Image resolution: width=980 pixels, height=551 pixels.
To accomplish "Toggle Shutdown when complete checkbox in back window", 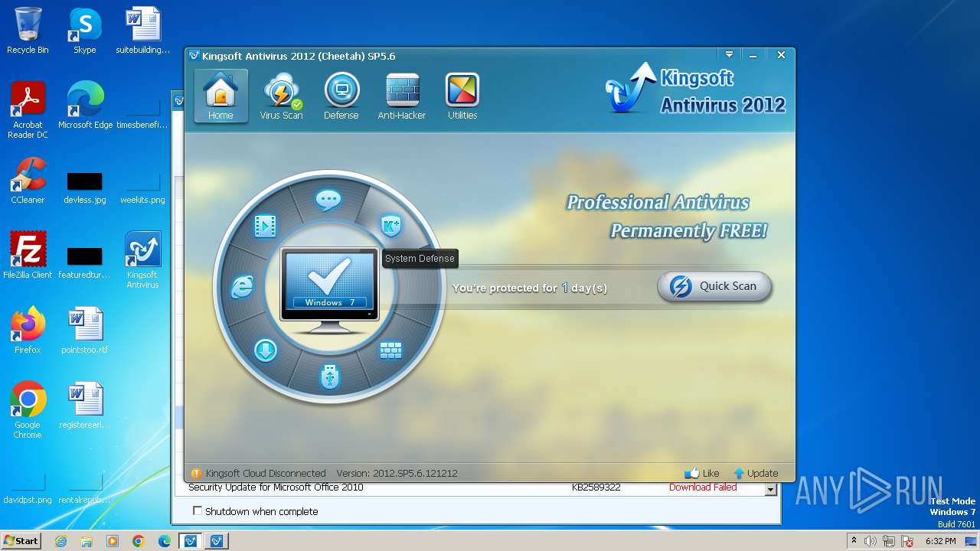I will pos(198,510).
